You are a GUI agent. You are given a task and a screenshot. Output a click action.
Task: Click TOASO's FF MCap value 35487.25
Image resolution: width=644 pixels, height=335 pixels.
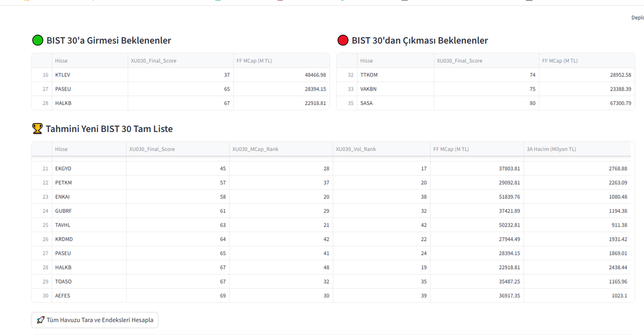click(x=477, y=281)
